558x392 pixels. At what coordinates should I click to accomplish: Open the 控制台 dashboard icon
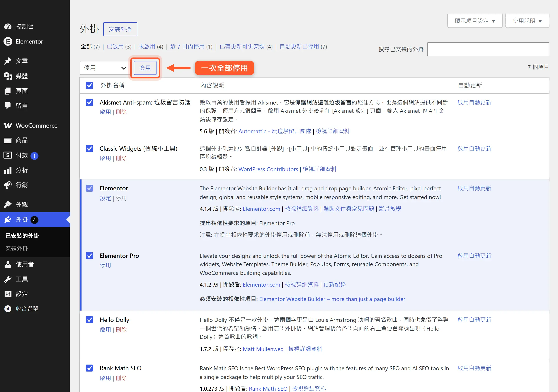pos(8,27)
